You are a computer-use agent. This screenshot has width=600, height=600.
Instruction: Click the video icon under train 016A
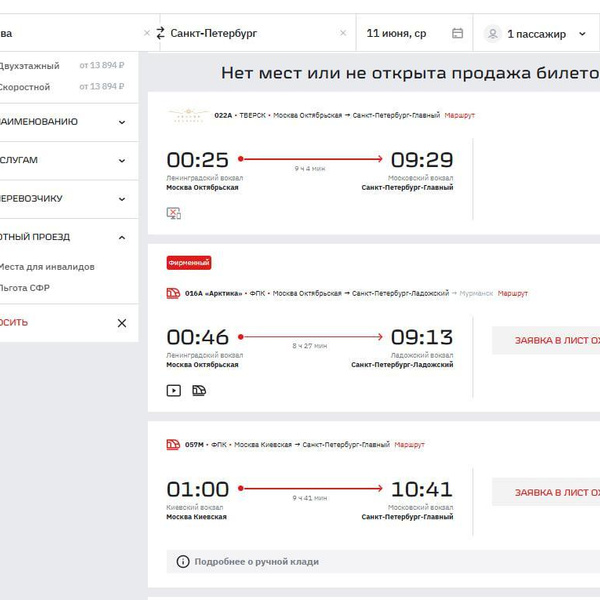coord(173,390)
